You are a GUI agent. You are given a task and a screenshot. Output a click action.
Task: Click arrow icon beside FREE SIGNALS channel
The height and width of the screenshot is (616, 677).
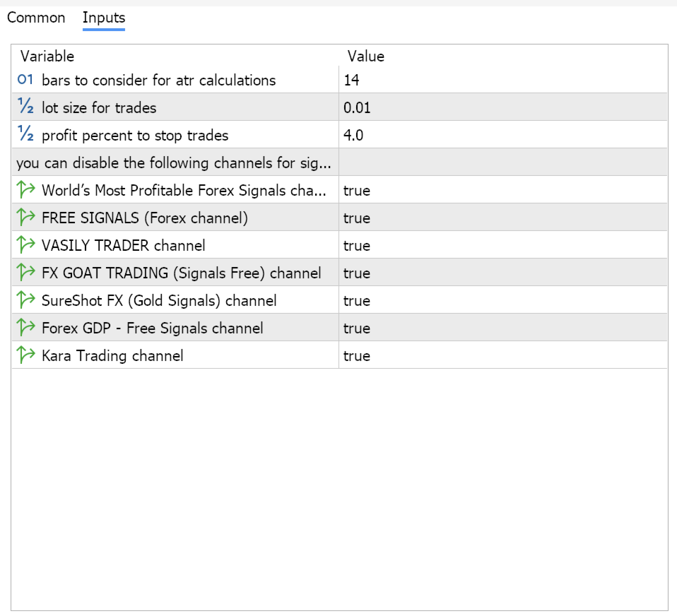(25, 218)
